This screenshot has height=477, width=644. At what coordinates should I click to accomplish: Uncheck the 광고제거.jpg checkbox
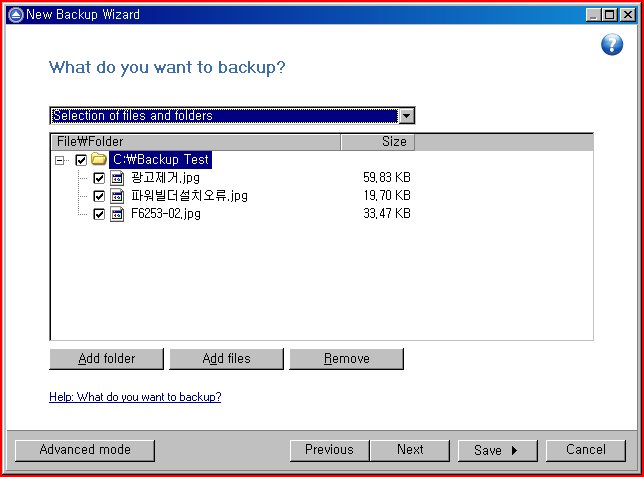99,178
